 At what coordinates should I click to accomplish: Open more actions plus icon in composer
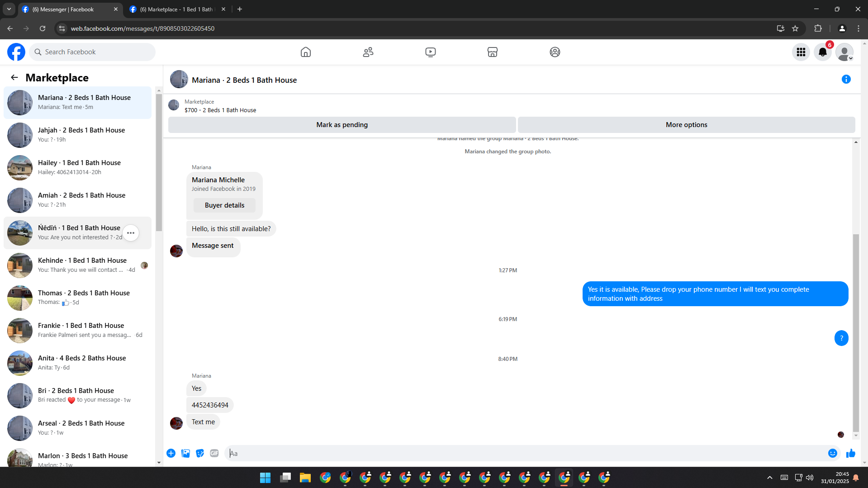click(x=171, y=453)
